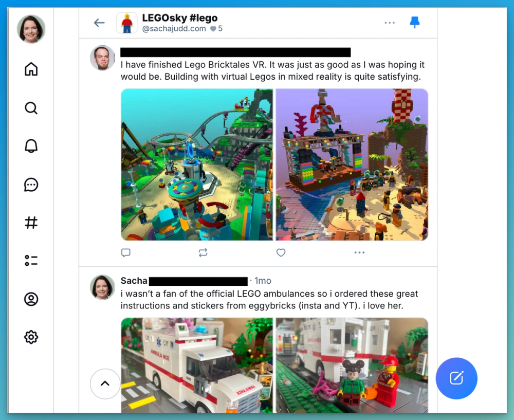
Task: Open feed options menu in header
Action: 390,23
